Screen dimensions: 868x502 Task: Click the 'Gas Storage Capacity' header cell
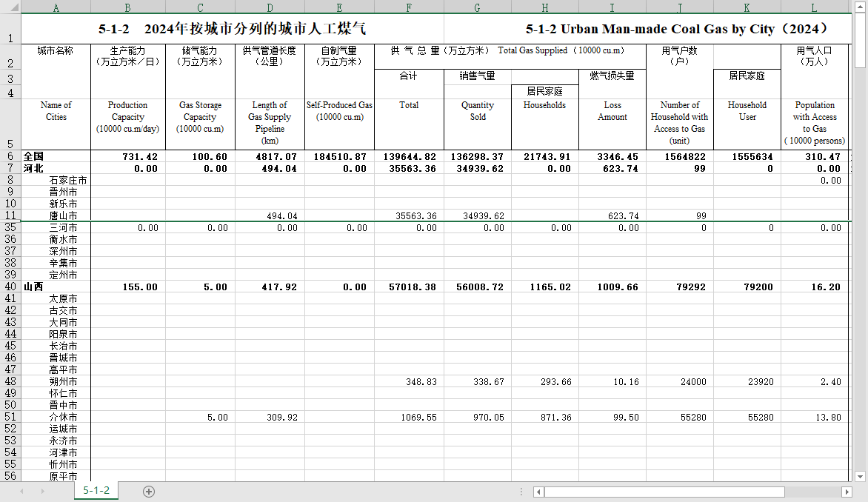pyautogui.click(x=200, y=124)
